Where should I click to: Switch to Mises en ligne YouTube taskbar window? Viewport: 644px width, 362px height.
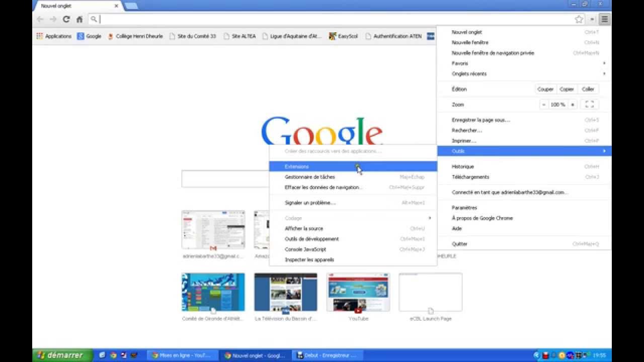pos(183,355)
